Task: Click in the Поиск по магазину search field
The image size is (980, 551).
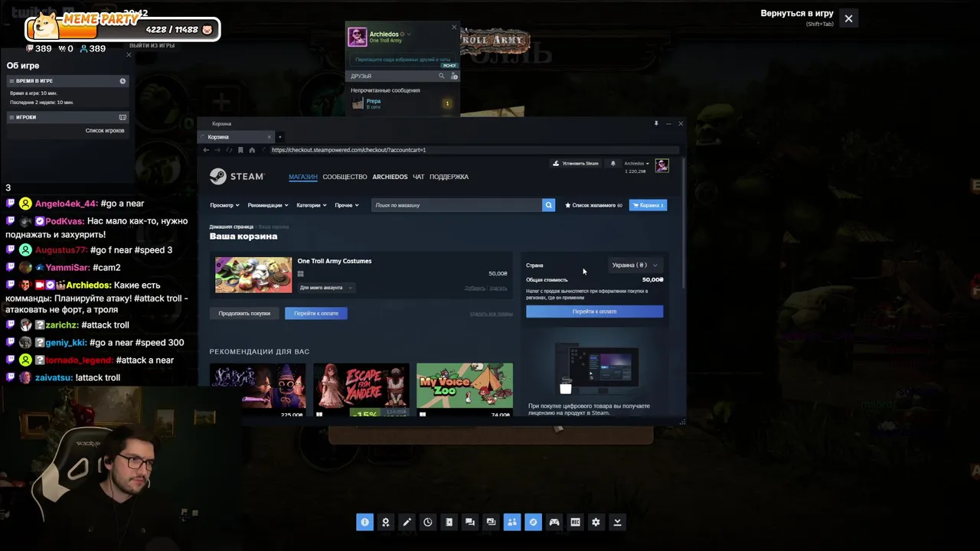Action: pyautogui.click(x=457, y=205)
